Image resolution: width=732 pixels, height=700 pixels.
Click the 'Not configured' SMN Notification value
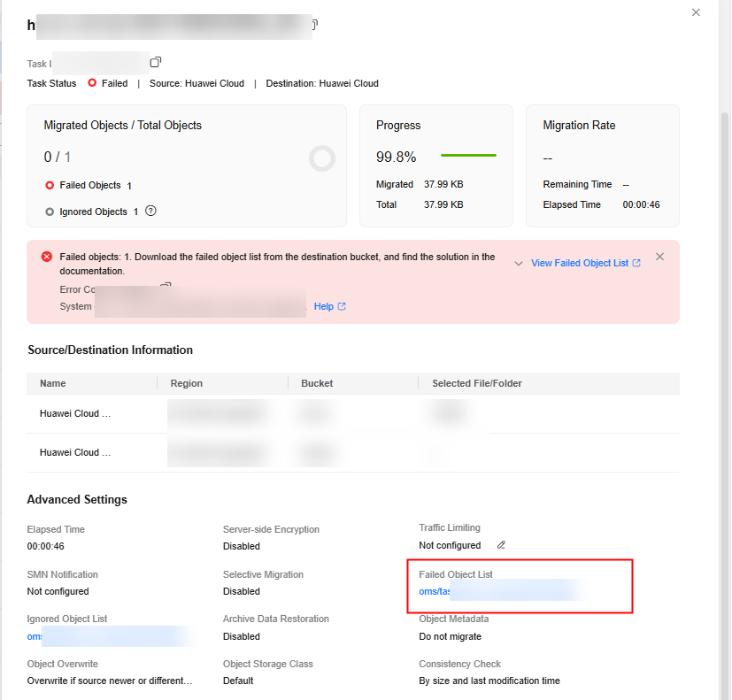(58, 591)
